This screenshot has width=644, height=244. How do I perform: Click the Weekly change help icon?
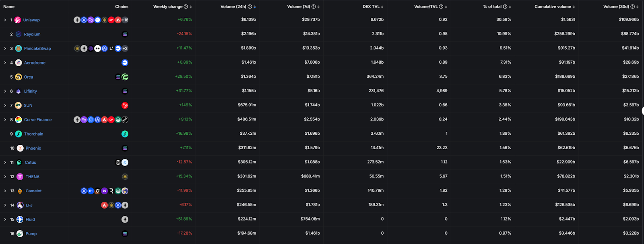[186, 6]
